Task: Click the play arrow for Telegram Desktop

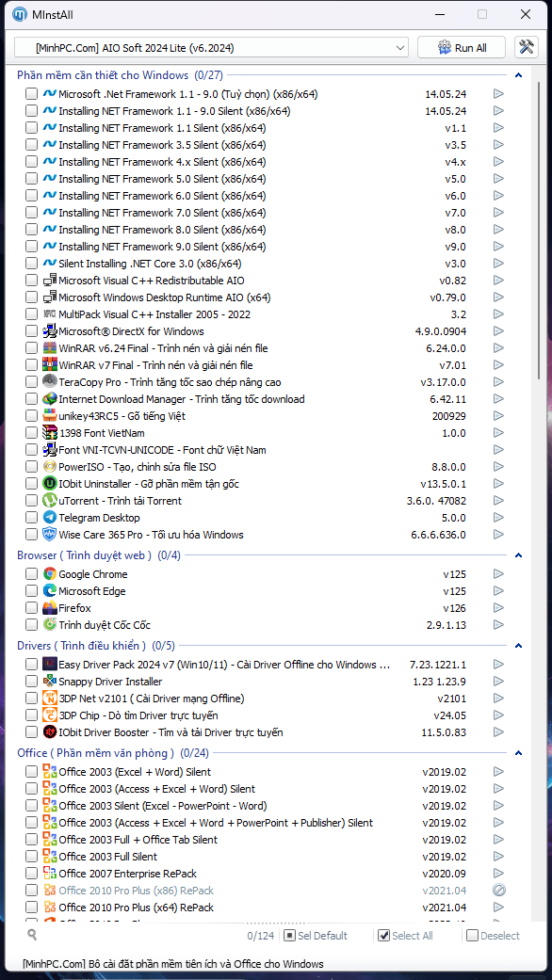Action: 498,518
